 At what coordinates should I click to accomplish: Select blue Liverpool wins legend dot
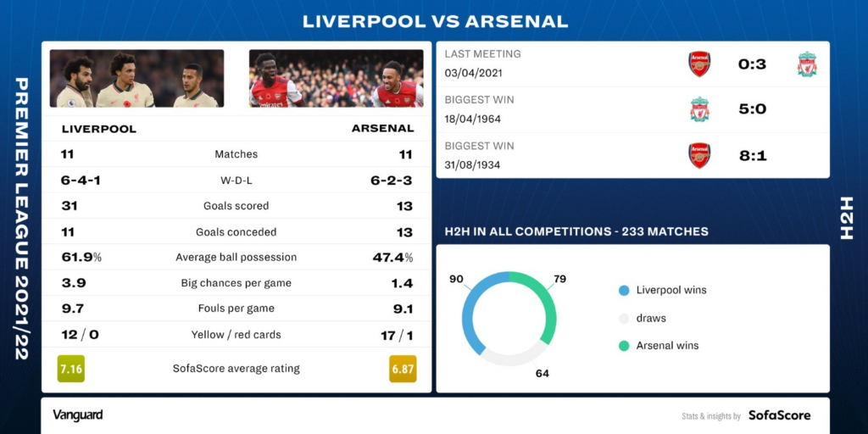[624, 291]
